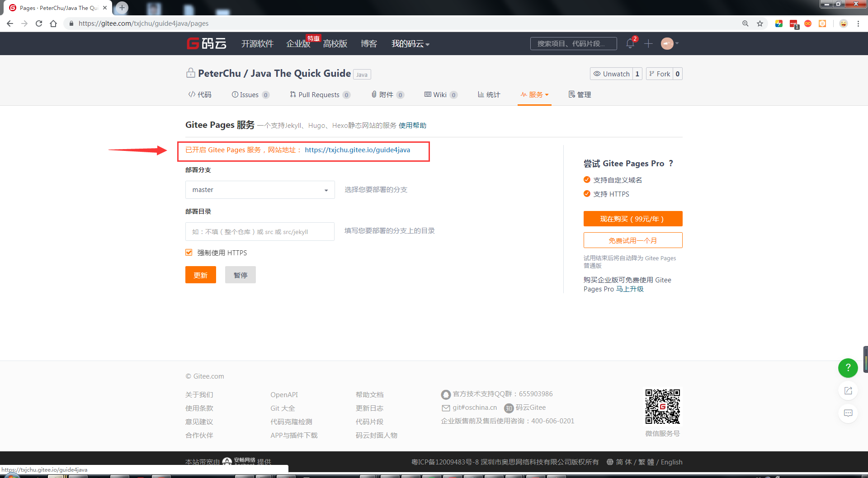Expand the 我的码云 navigation dropdown
Image resolution: width=868 pixels, height=478 pixels.
409,44
